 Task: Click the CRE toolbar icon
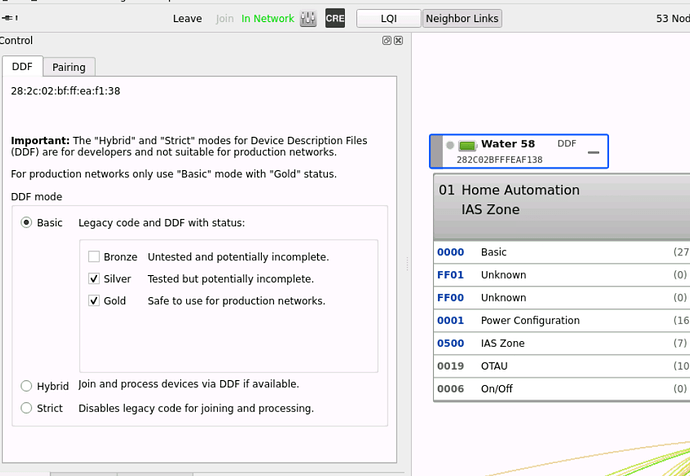pos(335,18)
